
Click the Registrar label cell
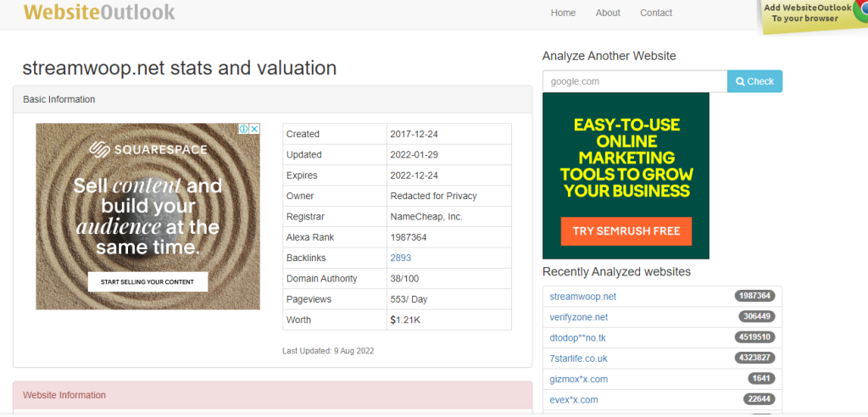(x=334, y=216)
